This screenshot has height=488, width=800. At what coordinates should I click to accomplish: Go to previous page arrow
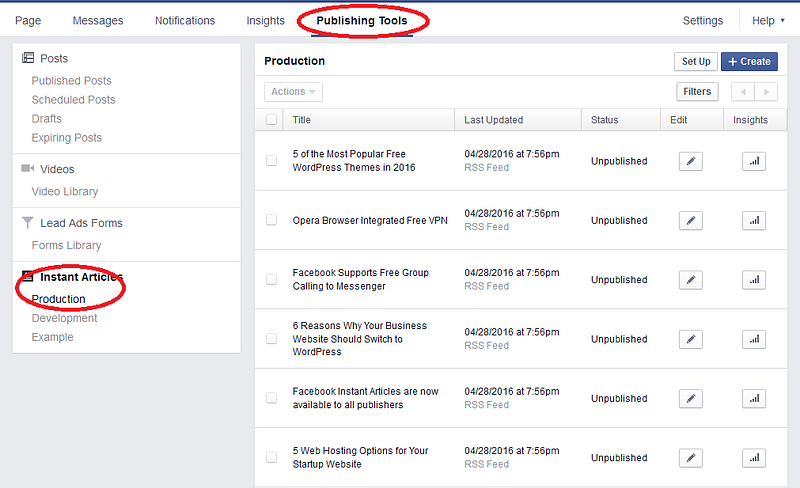pos(743,92)
